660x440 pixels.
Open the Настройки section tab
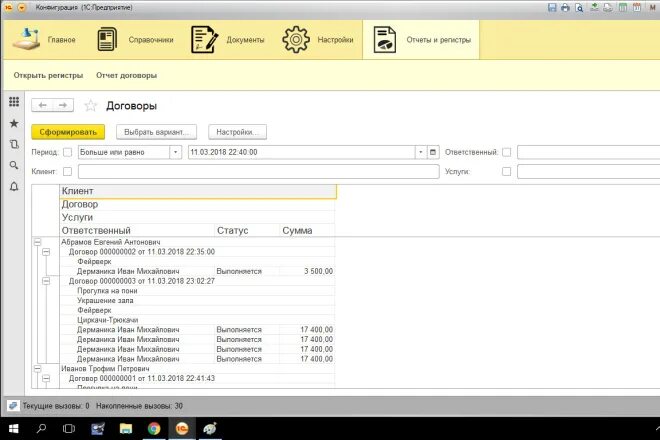click(317, 40)
